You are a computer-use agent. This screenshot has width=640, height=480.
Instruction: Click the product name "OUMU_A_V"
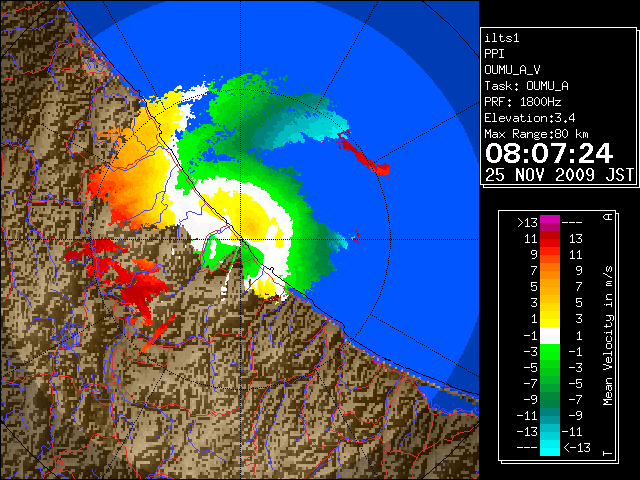(512, 70)
